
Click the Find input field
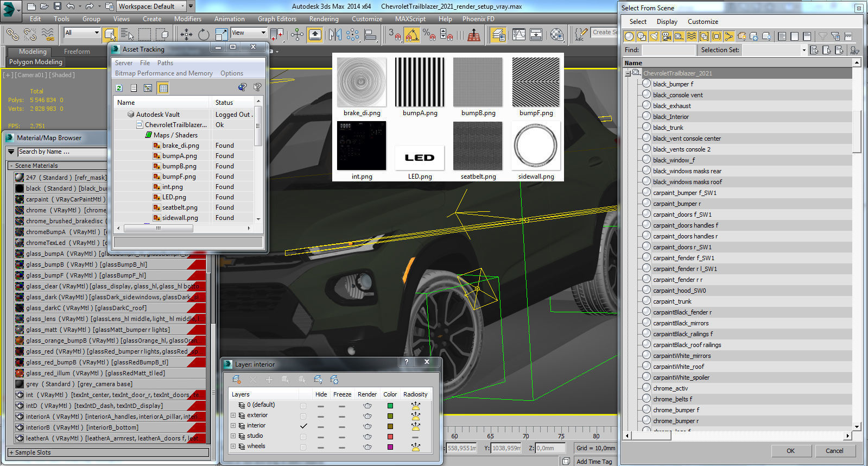(668, 50)
